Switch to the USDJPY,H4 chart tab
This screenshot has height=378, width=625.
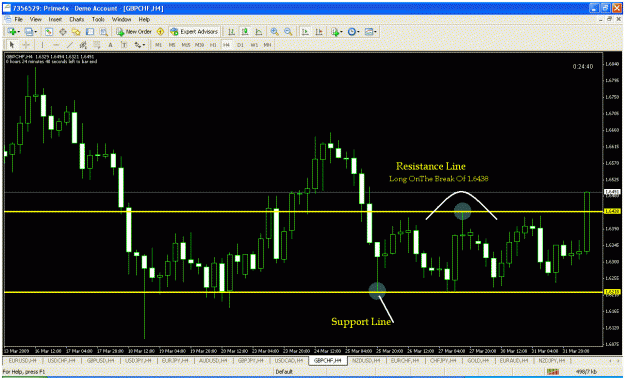(x=138, y=360)
